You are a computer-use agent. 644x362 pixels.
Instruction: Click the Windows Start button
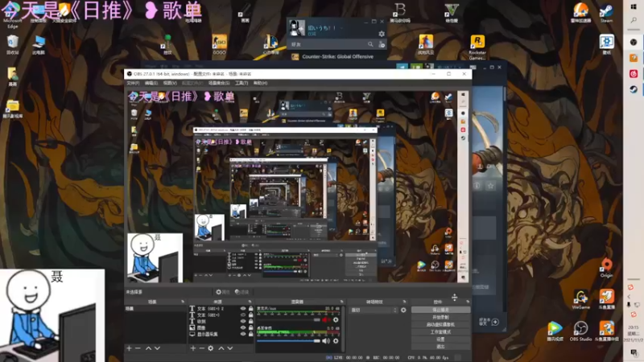(x=634, y=6)
